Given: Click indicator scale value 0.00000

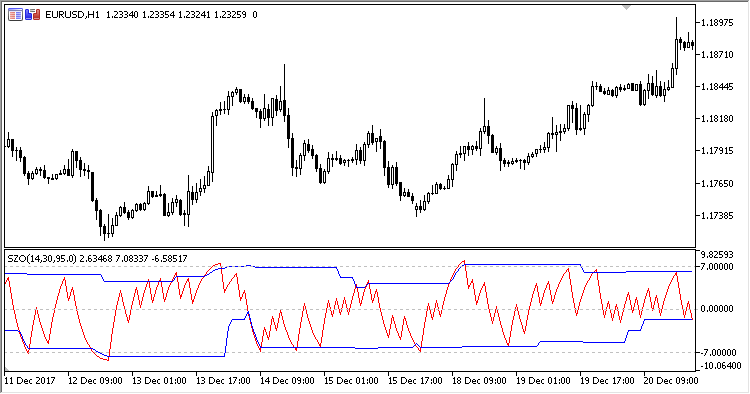Looking at the screenshot, I should (x=717, y=309).
